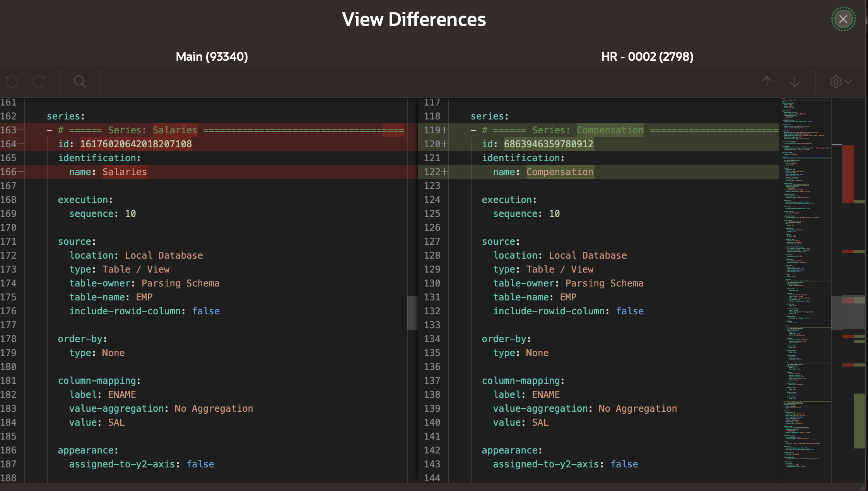The width and height of the screenshot is (868, 491).
Task: Click removed-line marker on line 163
Action: [21, 130]
